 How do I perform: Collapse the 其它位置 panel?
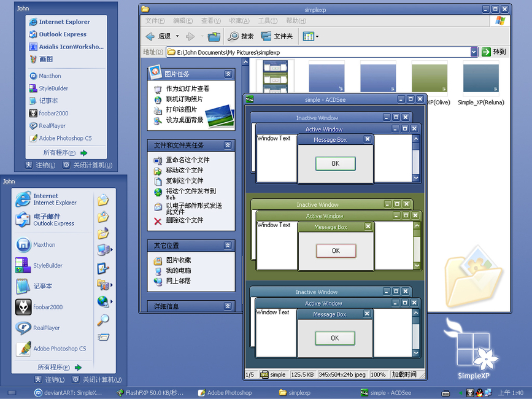(x=228, y=245)
